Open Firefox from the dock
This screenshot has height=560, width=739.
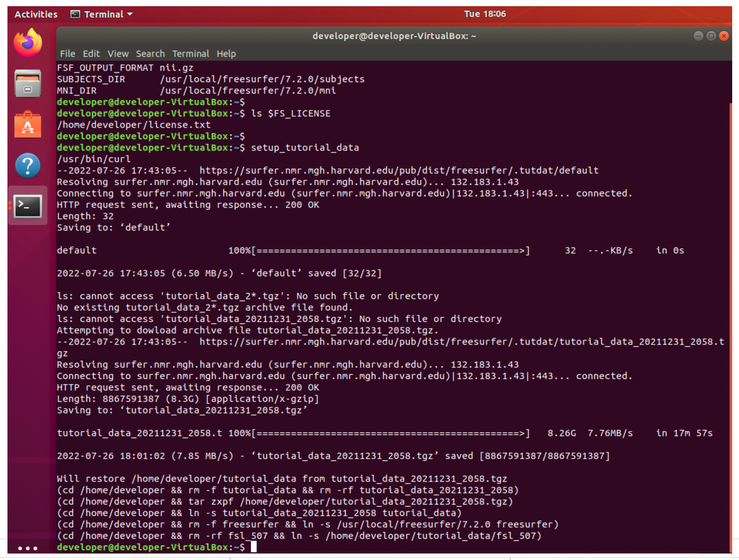coord(28,43)
